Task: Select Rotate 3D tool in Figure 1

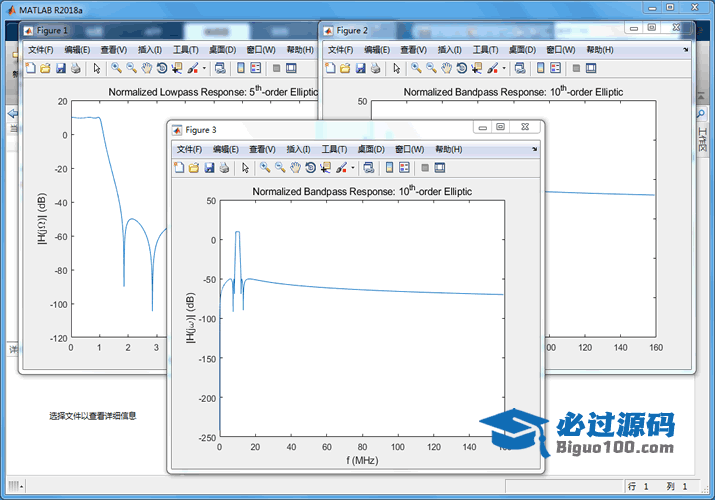Action: pos(162,68)
